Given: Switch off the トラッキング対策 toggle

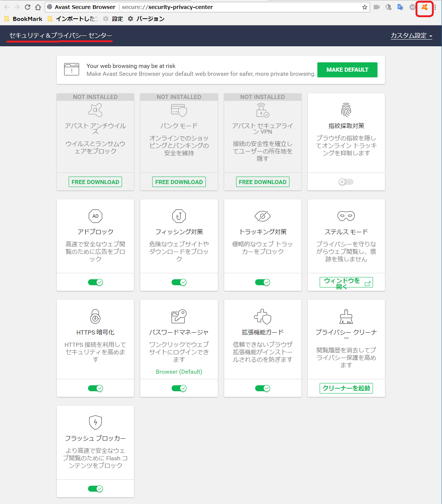Looking at the screenshot, I should pos(263,282).
